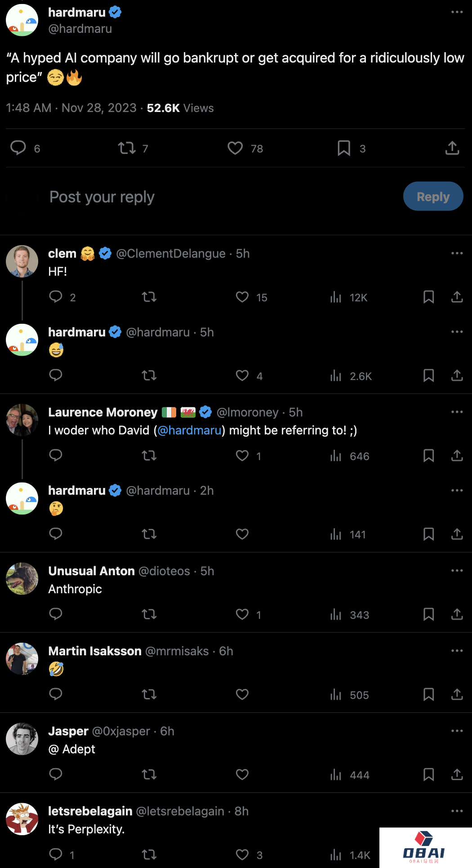Screen dimensions: 472x868
Task: Open Unusual Anton's profile name
Action: pos(91,571)
